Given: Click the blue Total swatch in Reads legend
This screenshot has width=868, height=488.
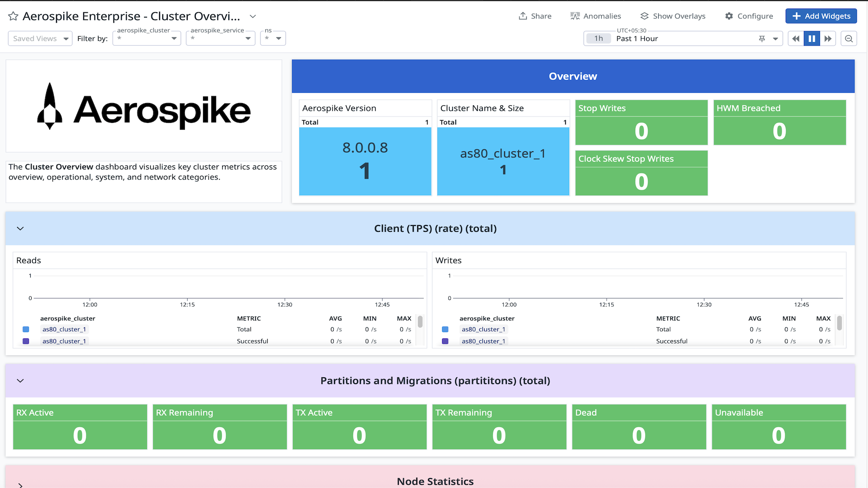Looking at the screenshot, I should (26, 329).
